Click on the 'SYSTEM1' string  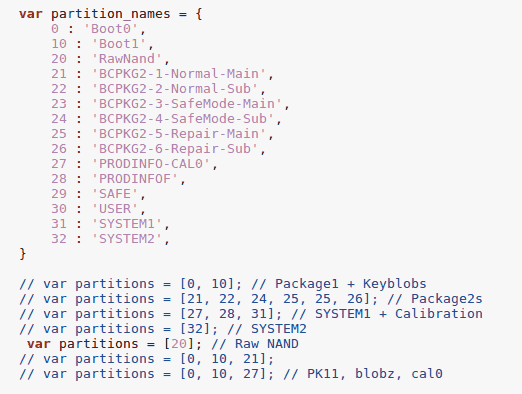[127, 224]
